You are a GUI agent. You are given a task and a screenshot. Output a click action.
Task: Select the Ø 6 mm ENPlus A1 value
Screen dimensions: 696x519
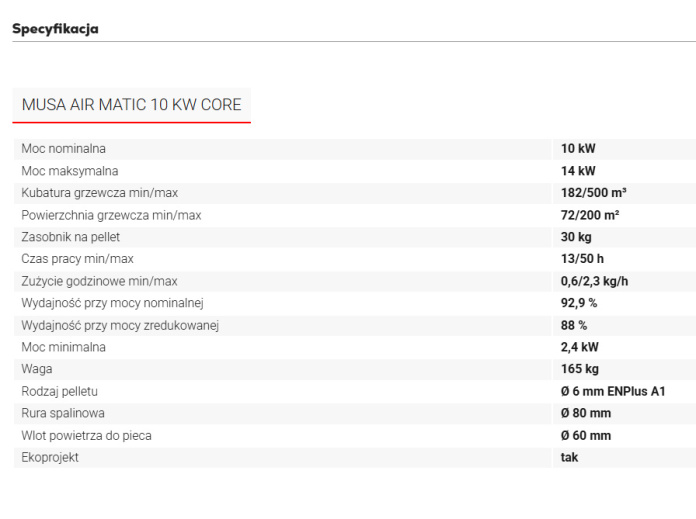tap(613, 392)
